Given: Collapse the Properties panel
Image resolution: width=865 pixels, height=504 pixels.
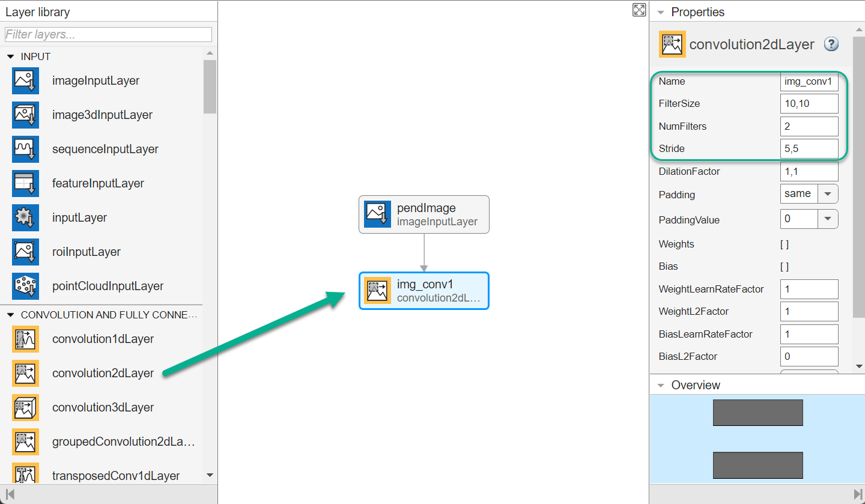Looking at the screenshot, I should pyautogui.click(x=661, y=12).
